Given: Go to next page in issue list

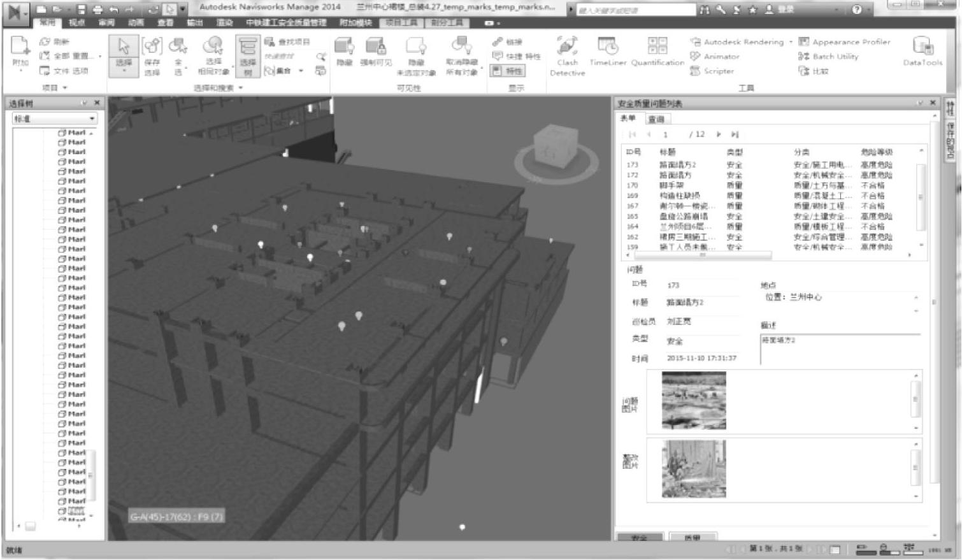Looking at the screenshot, I should 719,134.
